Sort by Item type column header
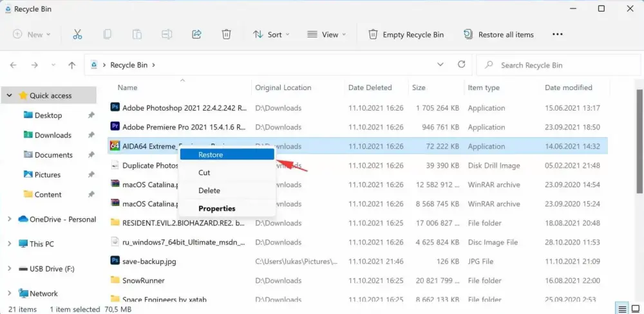 484,88
